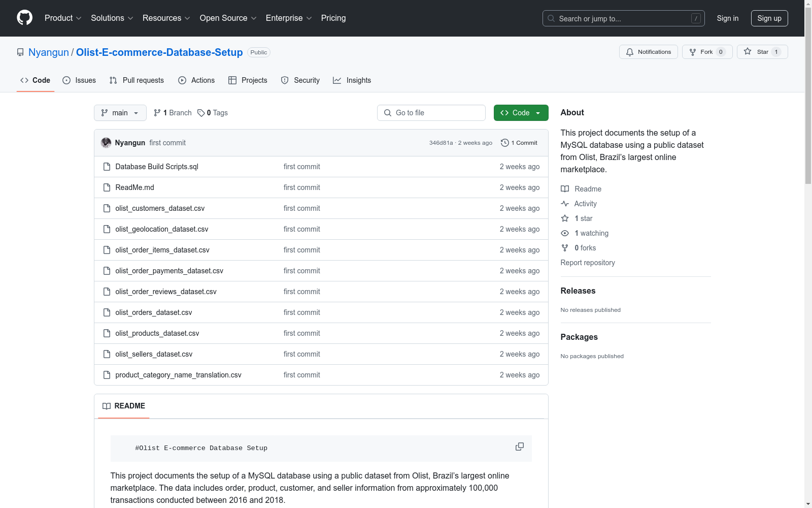The height and width of the screenshot is (508, 812).
Task: Expand the green Code dropdown button
Action: tap(521, 113)
